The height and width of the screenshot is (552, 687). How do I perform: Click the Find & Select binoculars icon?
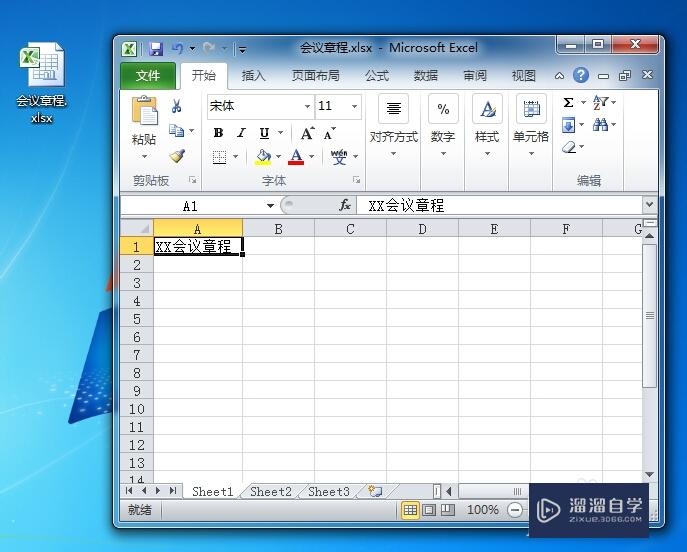[600, 125]
